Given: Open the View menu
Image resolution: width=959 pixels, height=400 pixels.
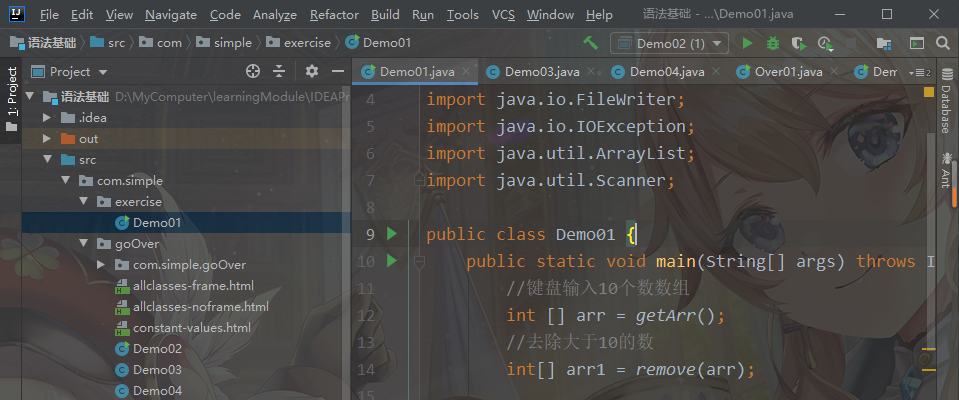Looking at the screenshot, I should (x=119, y=15).
